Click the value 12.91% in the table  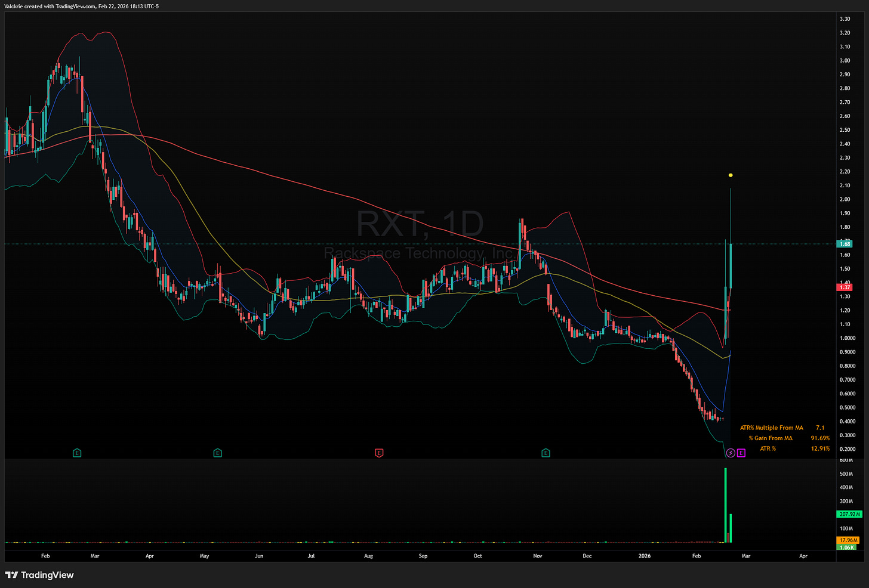[820, 448]
